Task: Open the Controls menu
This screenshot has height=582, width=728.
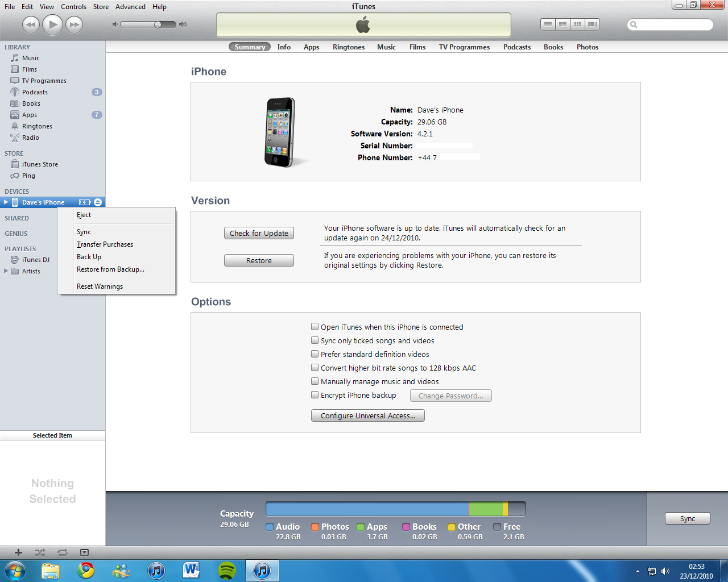Action: 74,7
